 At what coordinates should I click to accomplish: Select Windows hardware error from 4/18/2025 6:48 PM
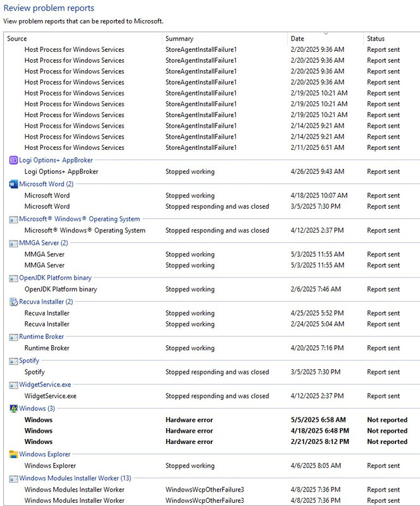click(212, 431)
